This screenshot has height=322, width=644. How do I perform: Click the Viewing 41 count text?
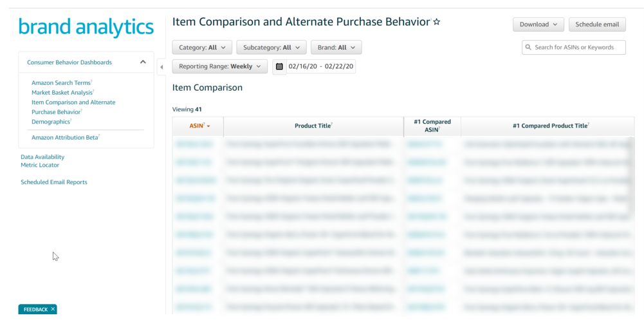(x=187, y=109)
